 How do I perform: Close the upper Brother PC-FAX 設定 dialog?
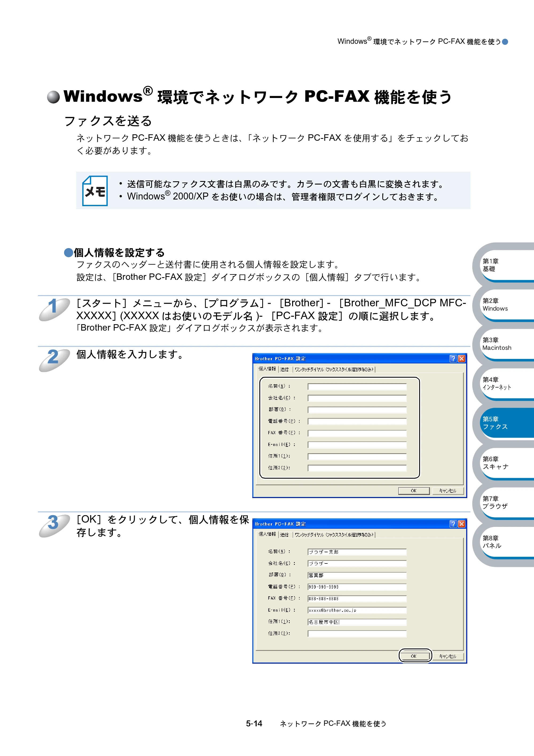[462, 359]
